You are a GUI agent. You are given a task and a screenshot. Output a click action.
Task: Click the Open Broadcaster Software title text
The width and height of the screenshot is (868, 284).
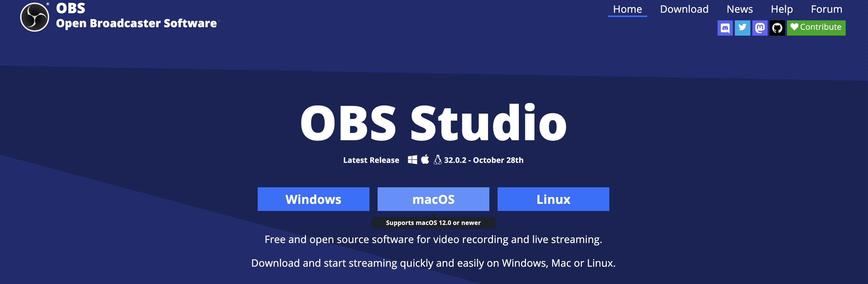[x=136, y=23]
